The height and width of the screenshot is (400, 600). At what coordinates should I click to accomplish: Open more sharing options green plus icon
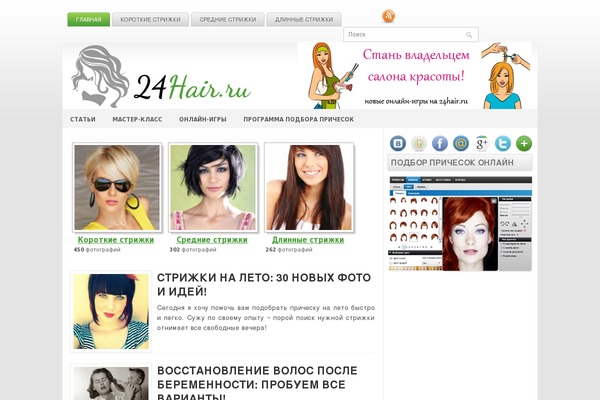pyautogui.click(x=524, y=144)
